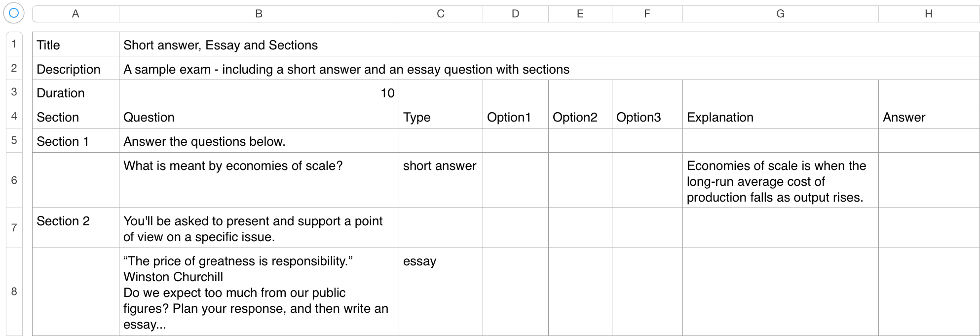This screenshot has height=336, width=980.
Task: Click the Winston Churchill essay question cell
Action: pyautogui.click(x=256, y=293)
